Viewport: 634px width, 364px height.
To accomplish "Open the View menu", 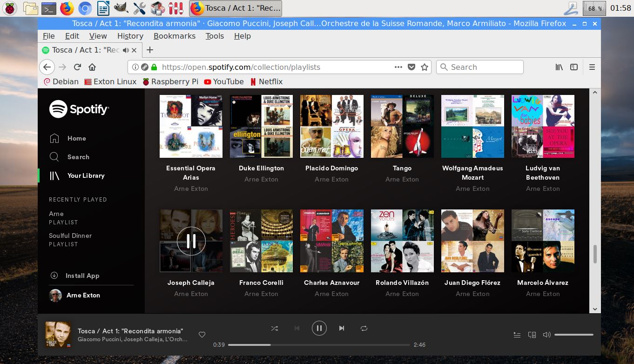I will (x=98, y=36).
